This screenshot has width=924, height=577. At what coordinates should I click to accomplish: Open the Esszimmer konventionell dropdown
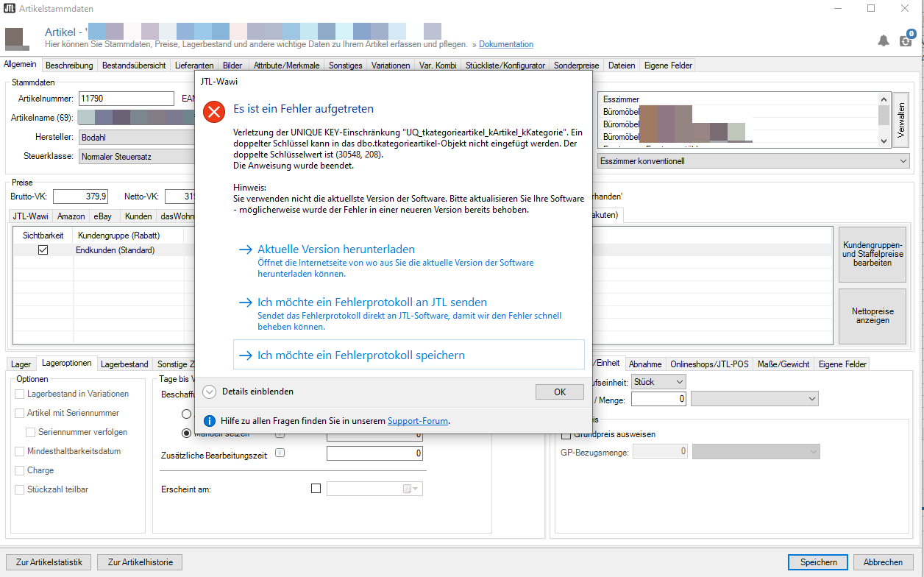click(x=754, y=160)
